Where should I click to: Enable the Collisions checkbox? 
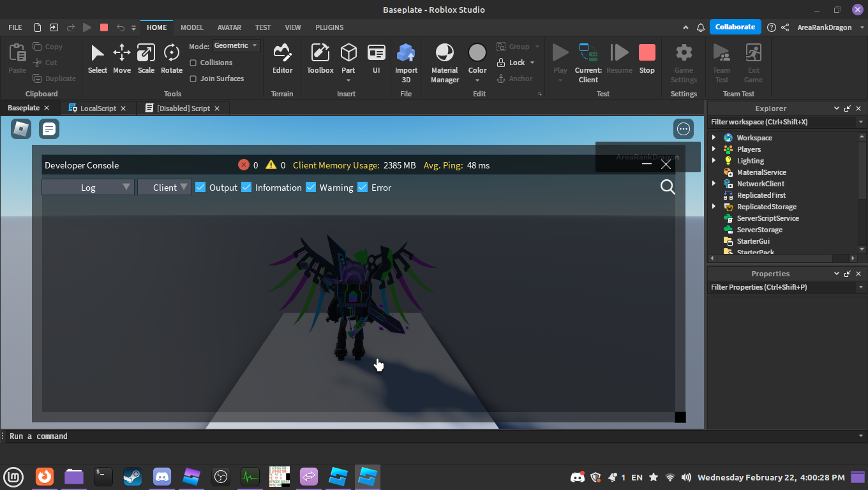pos(193,63)
